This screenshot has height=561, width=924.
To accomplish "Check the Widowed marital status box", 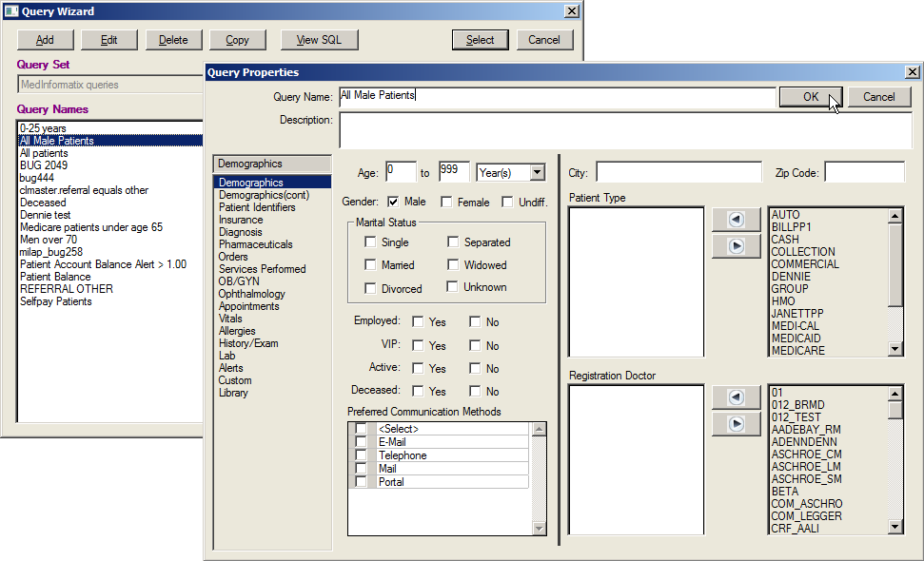I will (453, 265).
